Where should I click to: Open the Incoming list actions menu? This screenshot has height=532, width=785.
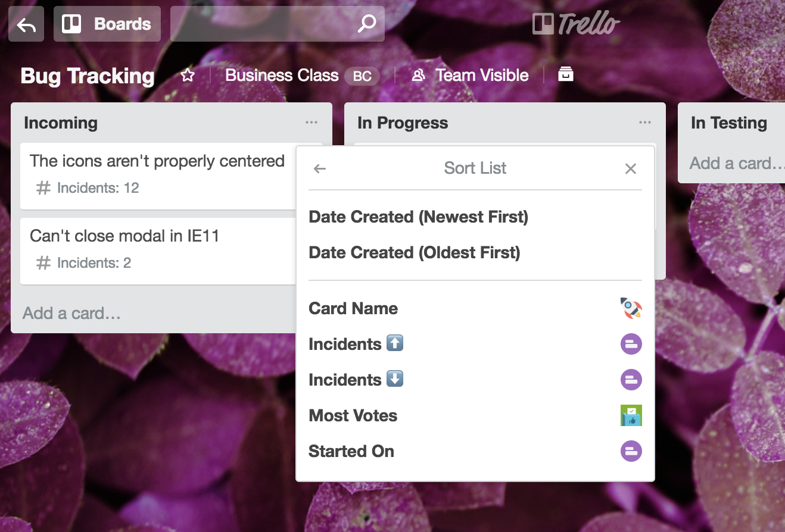(311, 123)
